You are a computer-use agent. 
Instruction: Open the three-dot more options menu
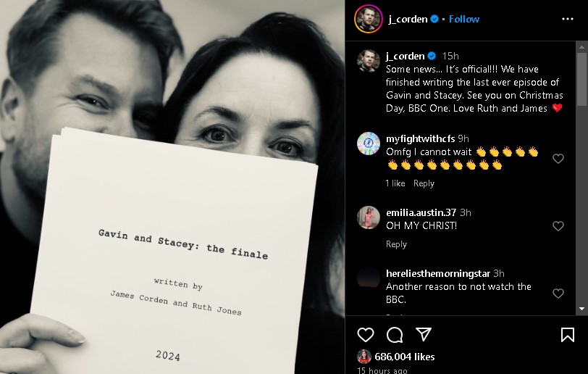coord(568,19)
